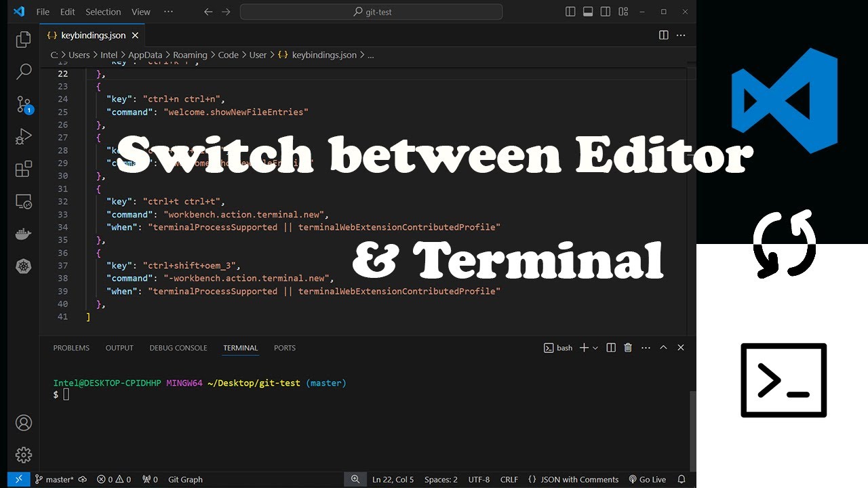Viewport: 868px width, 488px height.
Task: Click forwarded ports 0 indicator
Action: click(x=150, y=479)
